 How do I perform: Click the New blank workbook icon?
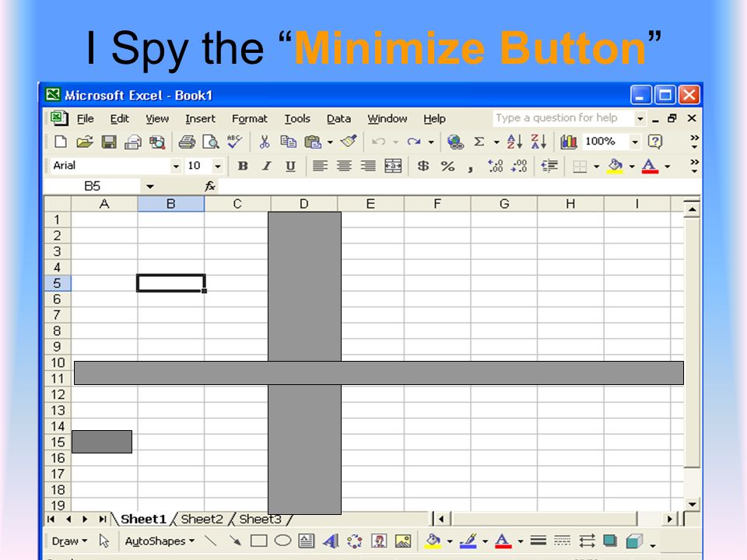[61, 142]
